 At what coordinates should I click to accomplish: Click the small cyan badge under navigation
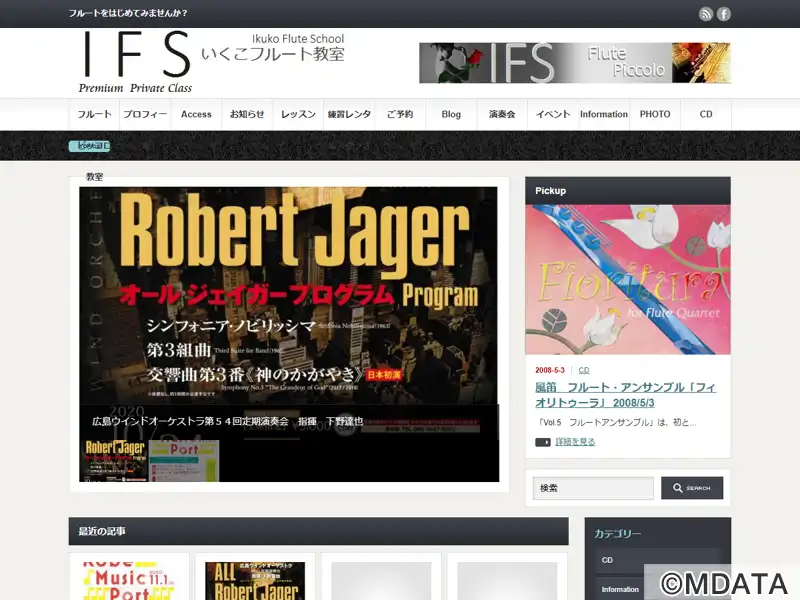point(89,146)
